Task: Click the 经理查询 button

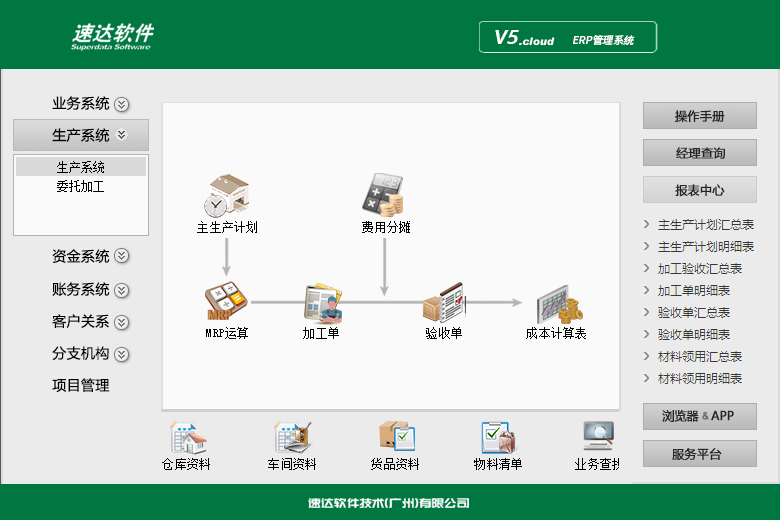Action: pyautogui.click(x=700, y=153)
